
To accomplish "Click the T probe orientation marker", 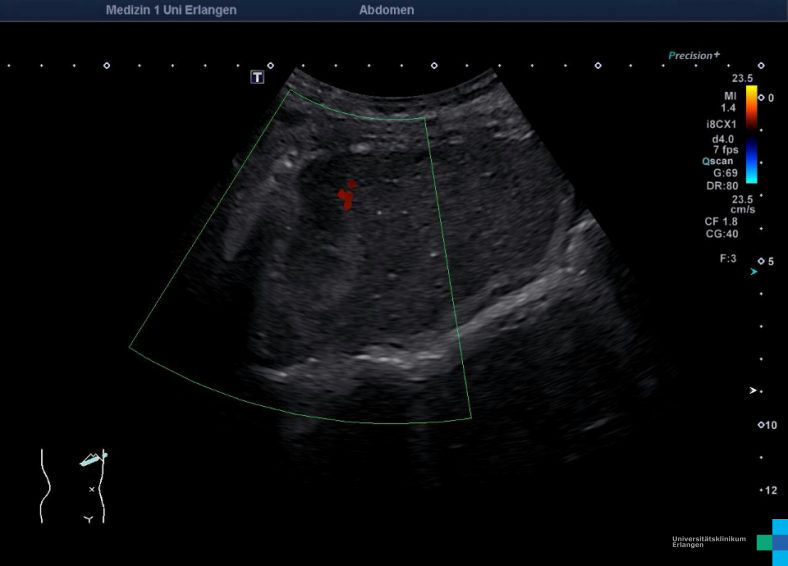I will (x=257, y=77).
